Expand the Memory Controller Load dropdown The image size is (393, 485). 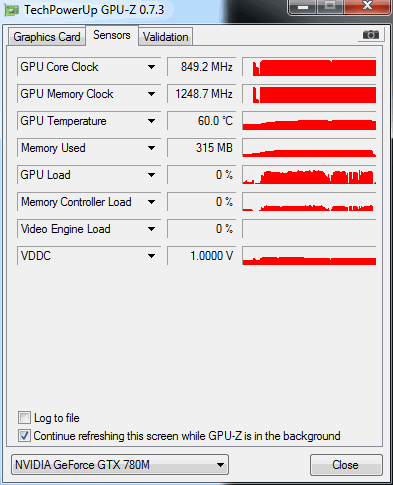click(x=151, y=202)
